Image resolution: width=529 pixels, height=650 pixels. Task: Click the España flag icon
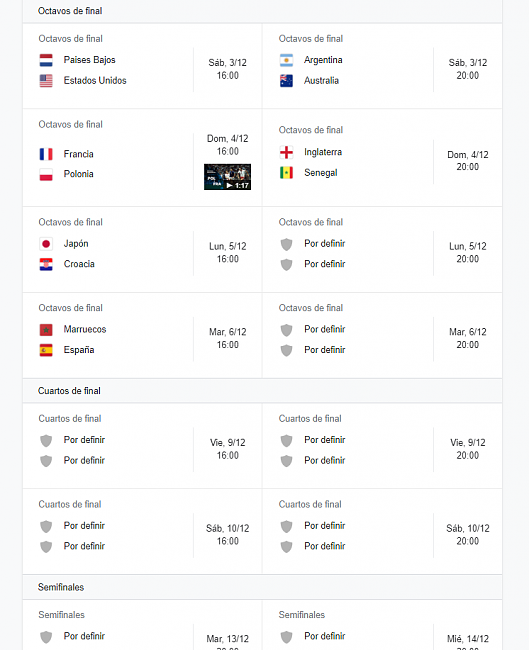tap(46, 350)
